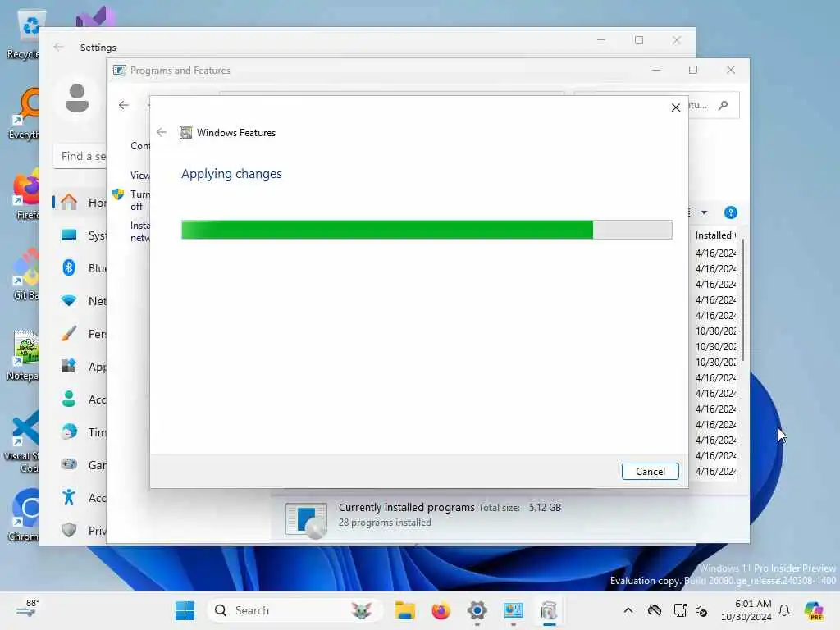
Task: Click the shield icon beside Turn Windows features
Action: coord(118,194)
